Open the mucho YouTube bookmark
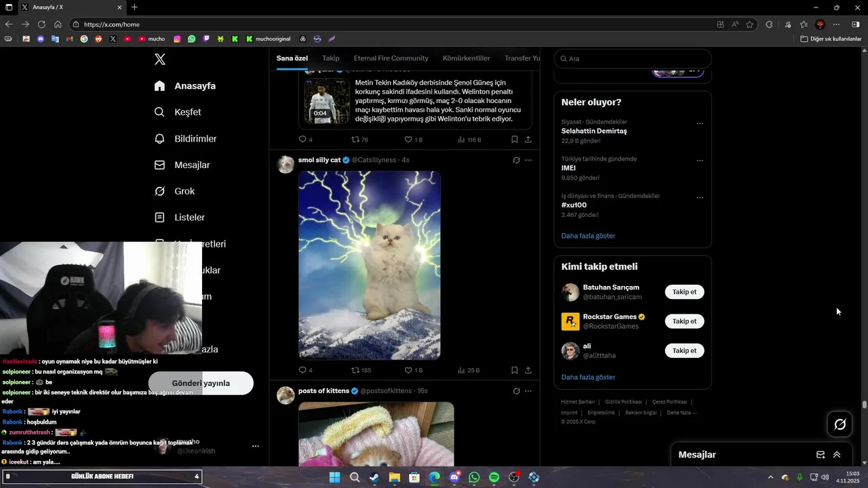Image resolution: width=868 pixels, height=488 pixels. pyautogui.click(x=152, y=39)
